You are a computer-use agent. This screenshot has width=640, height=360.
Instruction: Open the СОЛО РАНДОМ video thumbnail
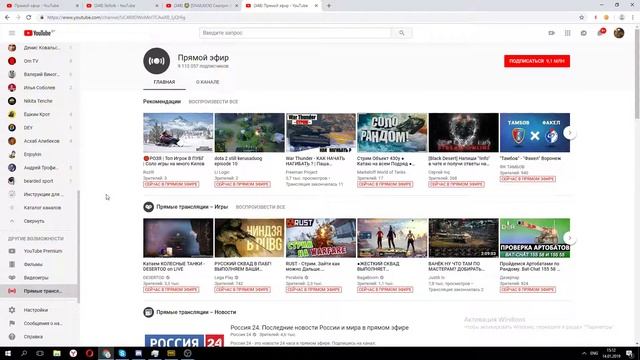coord(392,133)
